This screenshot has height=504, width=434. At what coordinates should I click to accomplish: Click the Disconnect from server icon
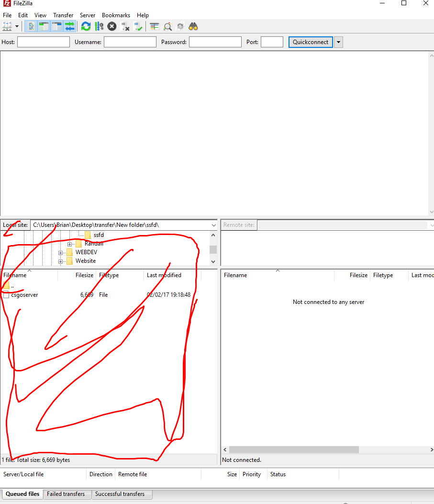tap(125, 26)
